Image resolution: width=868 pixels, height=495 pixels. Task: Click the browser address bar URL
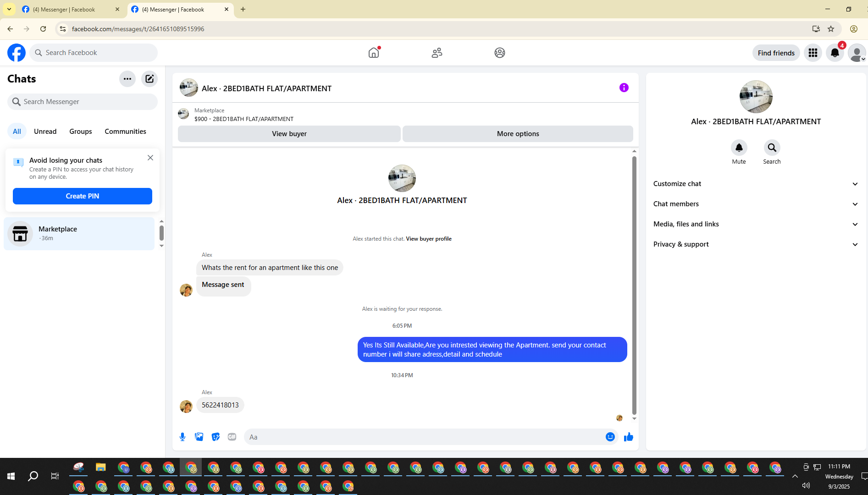(x=138, y=29)
